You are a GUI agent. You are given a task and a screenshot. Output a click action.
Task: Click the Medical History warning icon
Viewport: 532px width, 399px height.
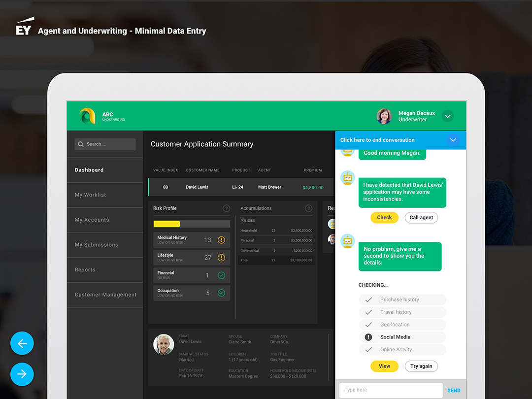(x=221, y=240)
